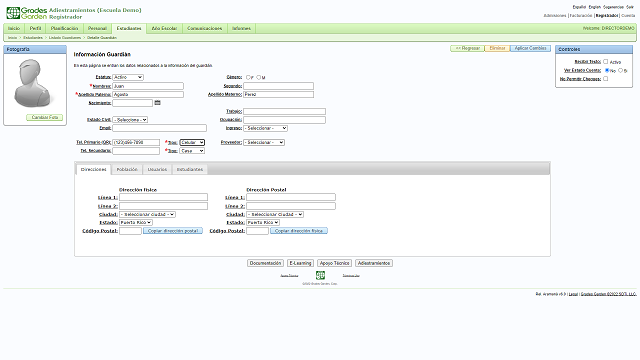Click the guardian profile photo placeholder
The height and width of the screenshot is (360, 640).
point(32,83)
